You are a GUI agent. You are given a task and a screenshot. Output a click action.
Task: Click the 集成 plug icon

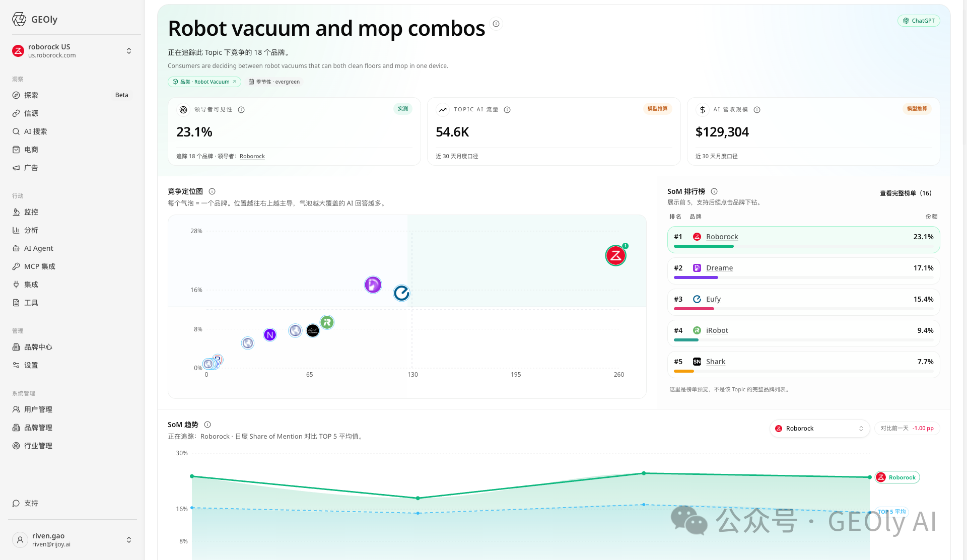click(16, 285)
